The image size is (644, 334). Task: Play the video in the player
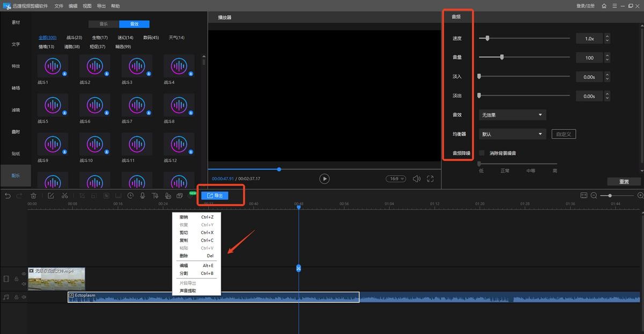pos(324,179)
